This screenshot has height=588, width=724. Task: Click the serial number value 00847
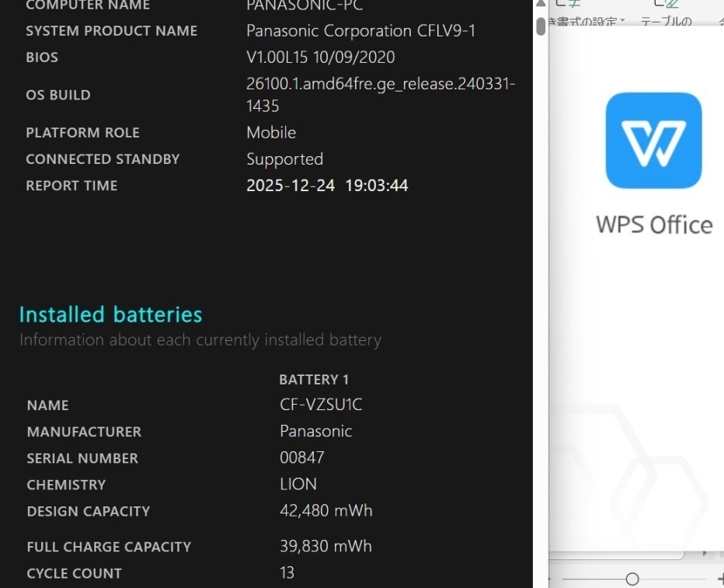pyautogui.click(x=302, y=458)
